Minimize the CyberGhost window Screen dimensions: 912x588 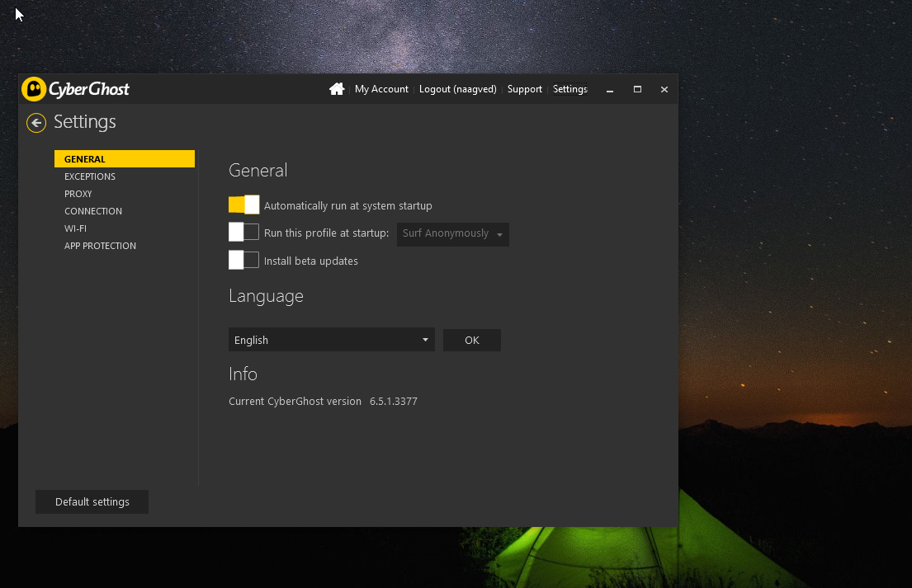pos(610,89)
